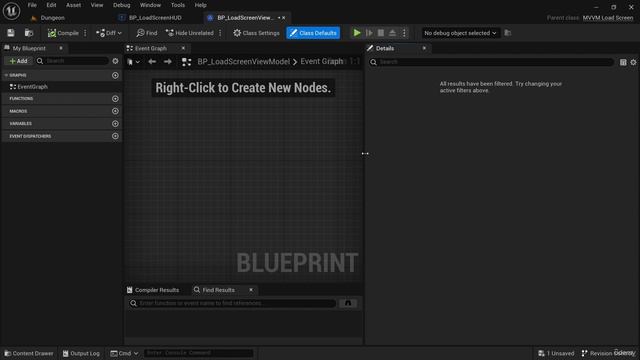Click the frame skip playback button
Viewport: 640px width, 360px height.
click(369, 33)
